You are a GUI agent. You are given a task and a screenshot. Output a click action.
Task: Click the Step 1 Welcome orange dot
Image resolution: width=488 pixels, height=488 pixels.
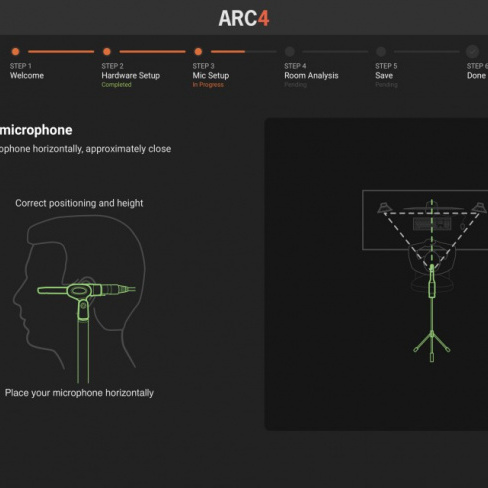click(15, 52)
